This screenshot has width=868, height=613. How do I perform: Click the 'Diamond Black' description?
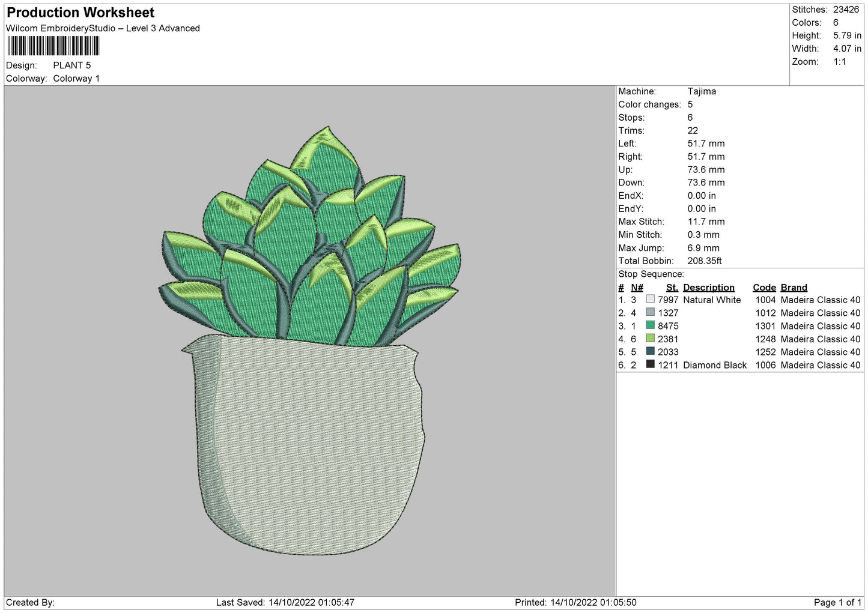[x=715, y=366]
